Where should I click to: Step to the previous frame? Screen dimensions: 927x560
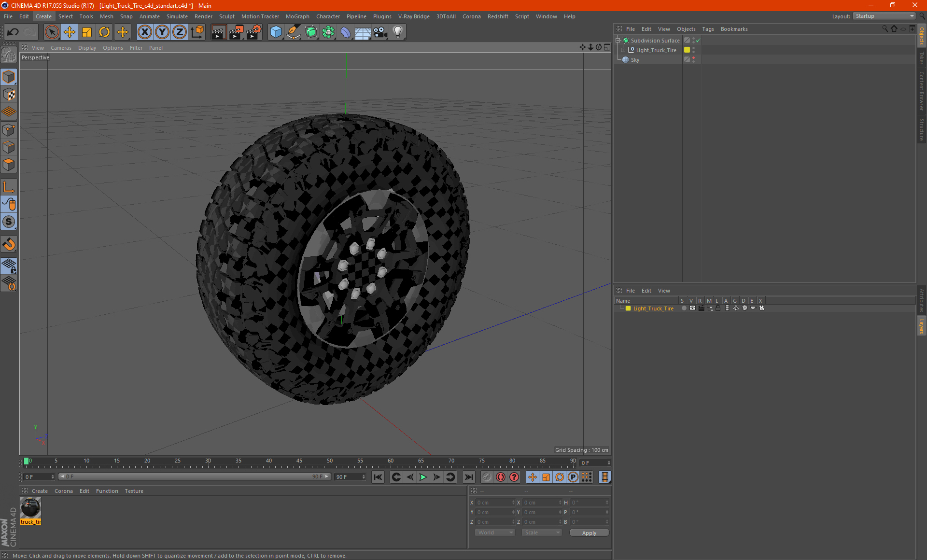pyautogui.click(x=409, y=477)
